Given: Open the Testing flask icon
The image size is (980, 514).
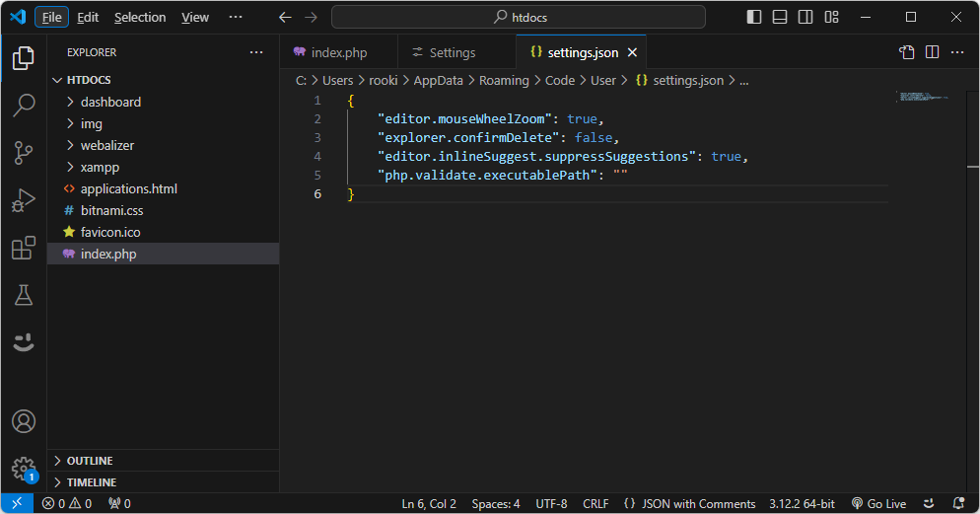Looking at the screenshot, I should [23, 295].
